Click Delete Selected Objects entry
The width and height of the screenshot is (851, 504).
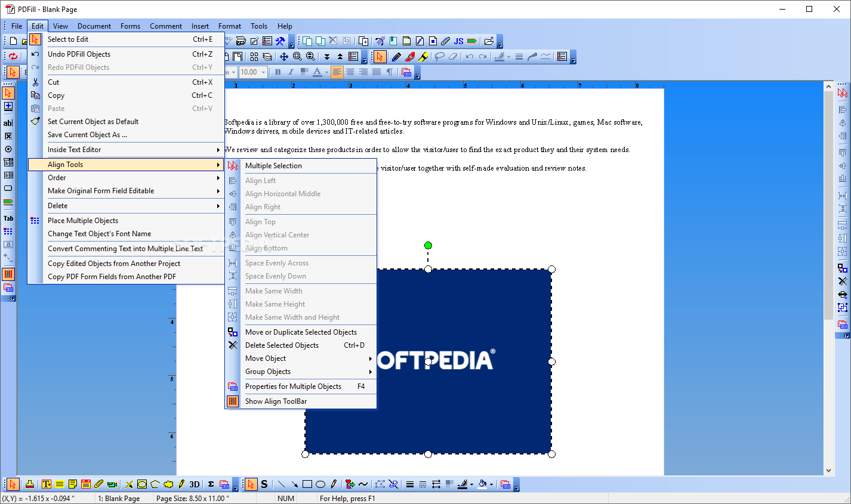[301, 345]
